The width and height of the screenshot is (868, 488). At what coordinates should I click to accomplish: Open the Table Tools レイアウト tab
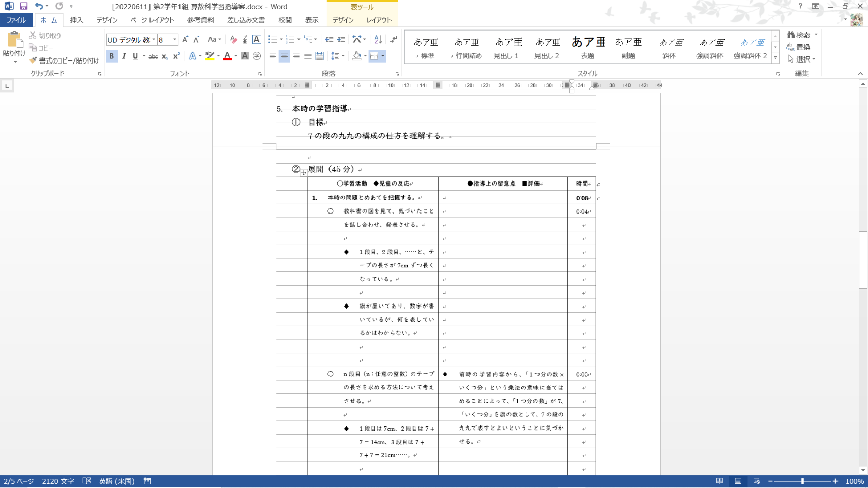[379, 20]
